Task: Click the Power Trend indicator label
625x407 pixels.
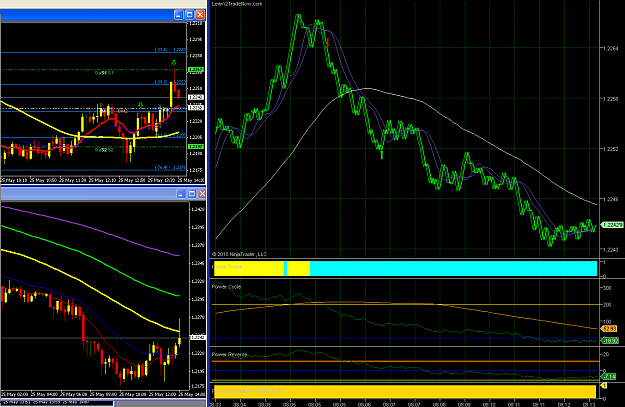Action: pyautogui.click(x=227, y=267)
